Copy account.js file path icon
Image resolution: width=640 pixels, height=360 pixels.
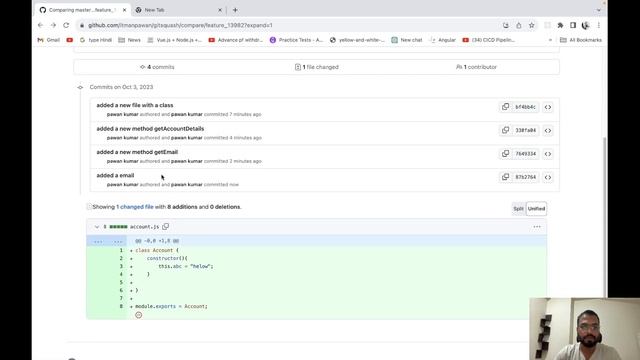coord(166,227)
